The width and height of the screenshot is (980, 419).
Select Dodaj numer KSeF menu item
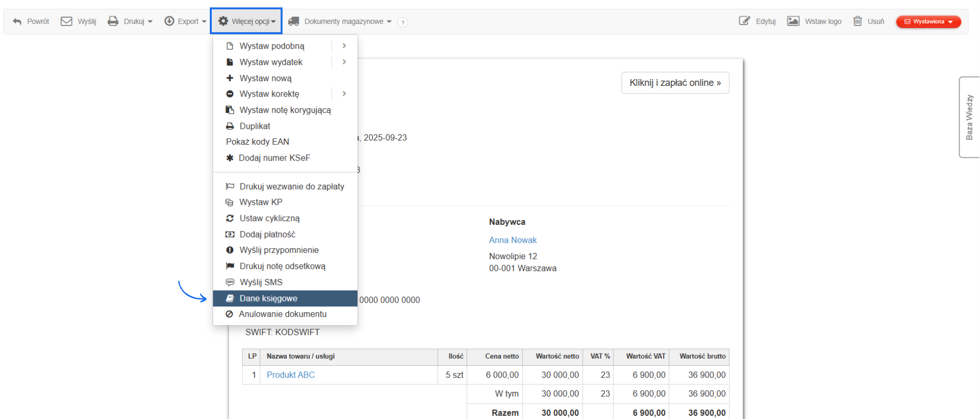coord(274,158)
